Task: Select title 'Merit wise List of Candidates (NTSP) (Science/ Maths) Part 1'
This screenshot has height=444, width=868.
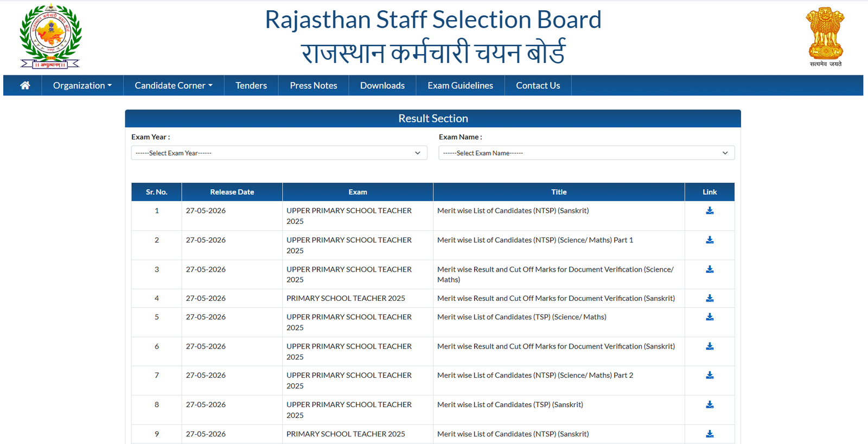Action: [x=535, y=240]
